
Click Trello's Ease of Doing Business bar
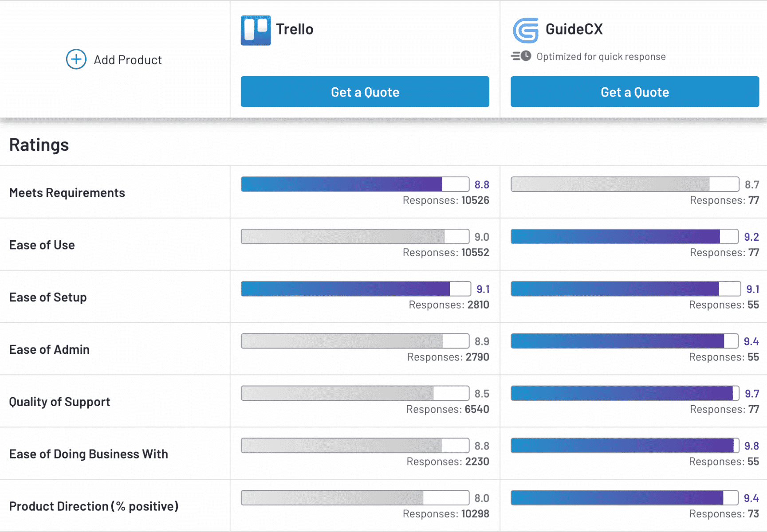pos(355,446)
